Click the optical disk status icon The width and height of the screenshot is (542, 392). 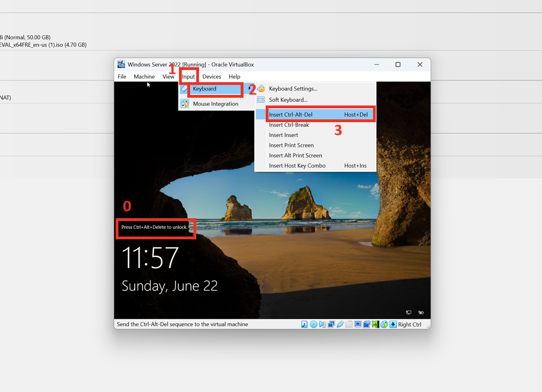(314, 324)
